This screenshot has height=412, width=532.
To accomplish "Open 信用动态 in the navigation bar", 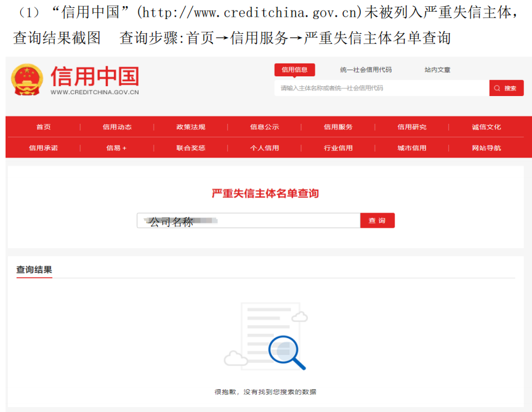I will tap(117, 127).
